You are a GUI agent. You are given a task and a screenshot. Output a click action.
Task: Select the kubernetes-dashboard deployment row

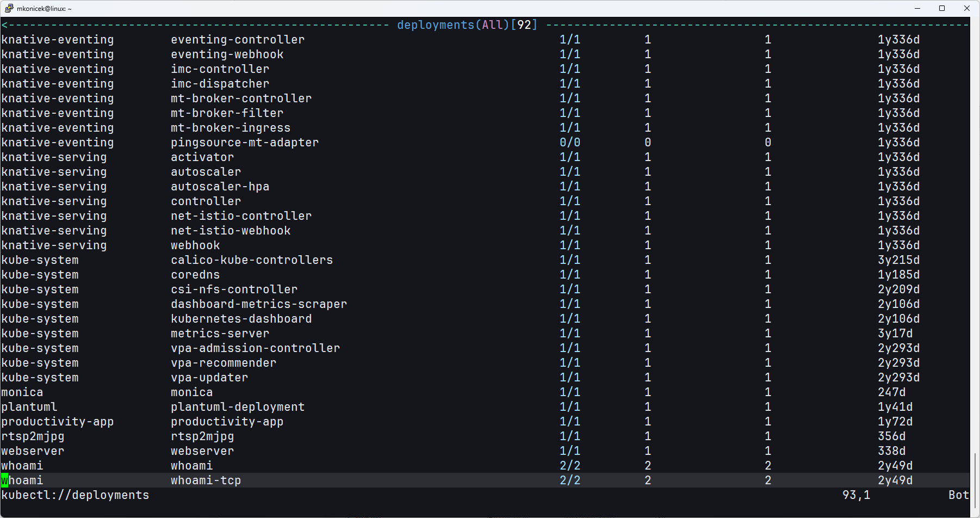pyautogui.click(x=241, y=319)
